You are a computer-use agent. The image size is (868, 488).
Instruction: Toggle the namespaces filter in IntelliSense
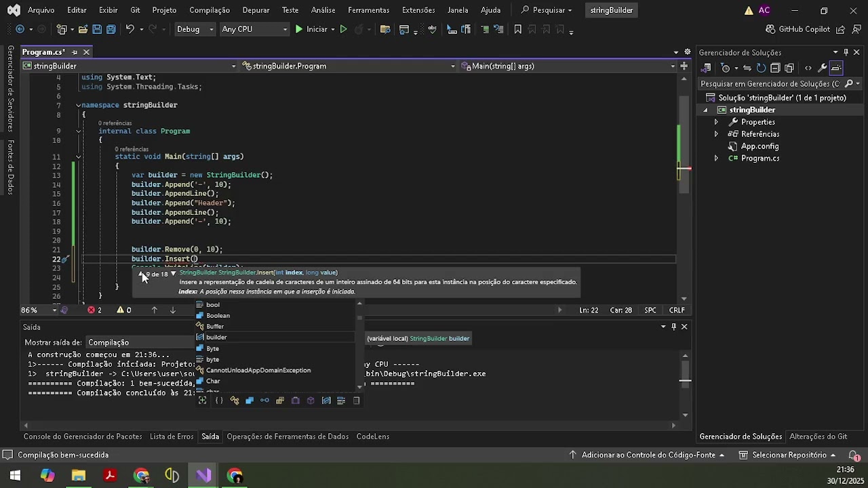(219, 401)
